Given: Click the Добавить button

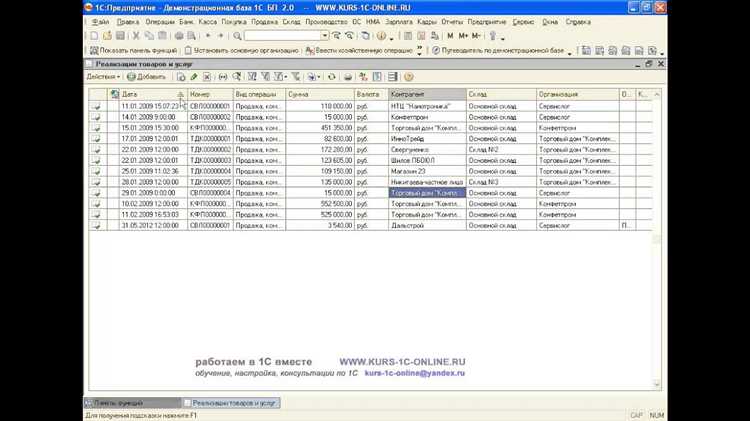Looking at the screenshot, I should tap(146, 77).
